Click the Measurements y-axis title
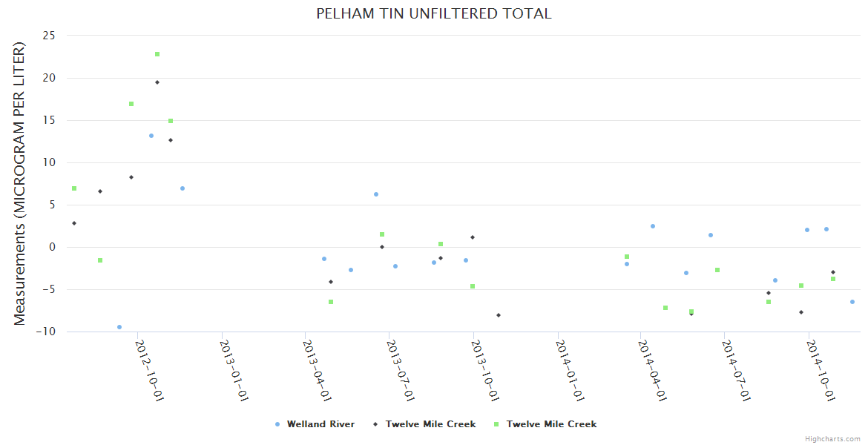 point(20,183)
